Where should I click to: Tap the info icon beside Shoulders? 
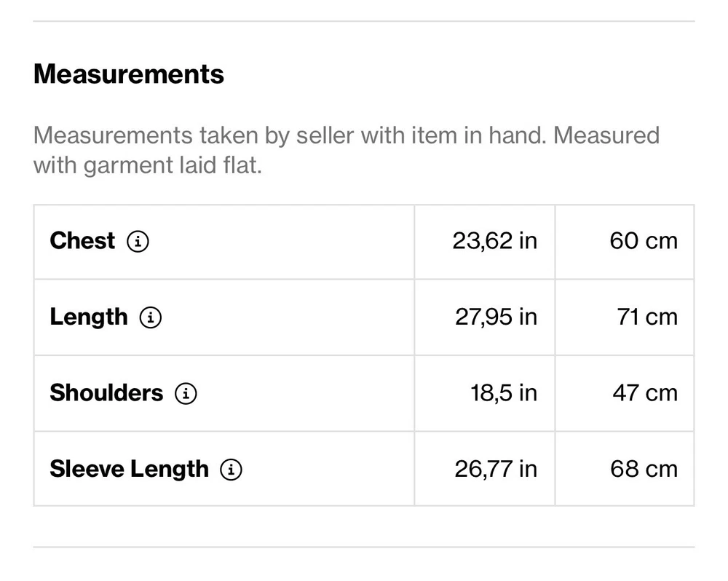point(186,393)
